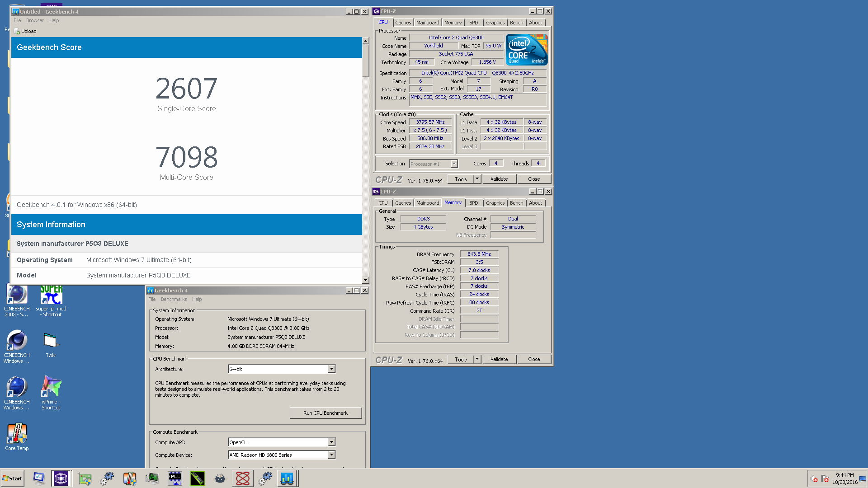
Task: Switch to Caches tab in CPU-Z processor window
Action: pyautogui.click(x=403, y=23)
